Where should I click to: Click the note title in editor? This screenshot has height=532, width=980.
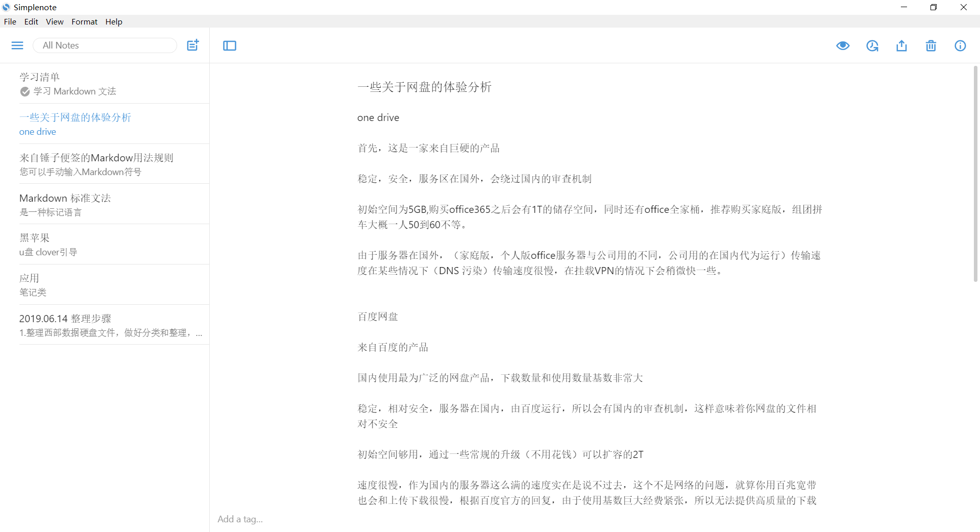424,87
